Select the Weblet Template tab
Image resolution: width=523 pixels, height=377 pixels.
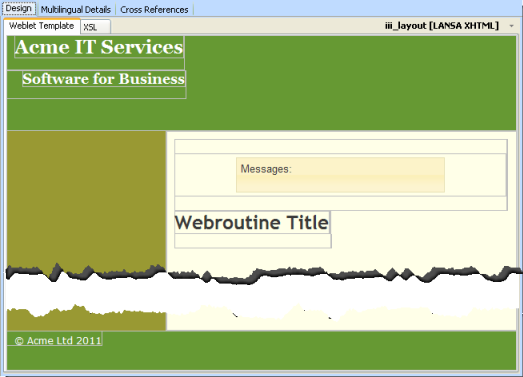[42, 26]
